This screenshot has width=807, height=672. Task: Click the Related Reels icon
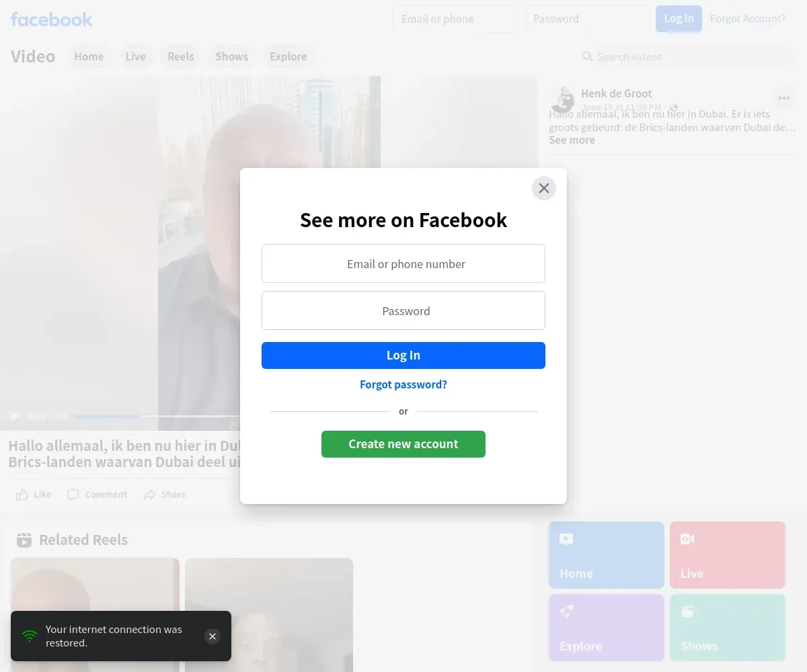click(24, 540)
